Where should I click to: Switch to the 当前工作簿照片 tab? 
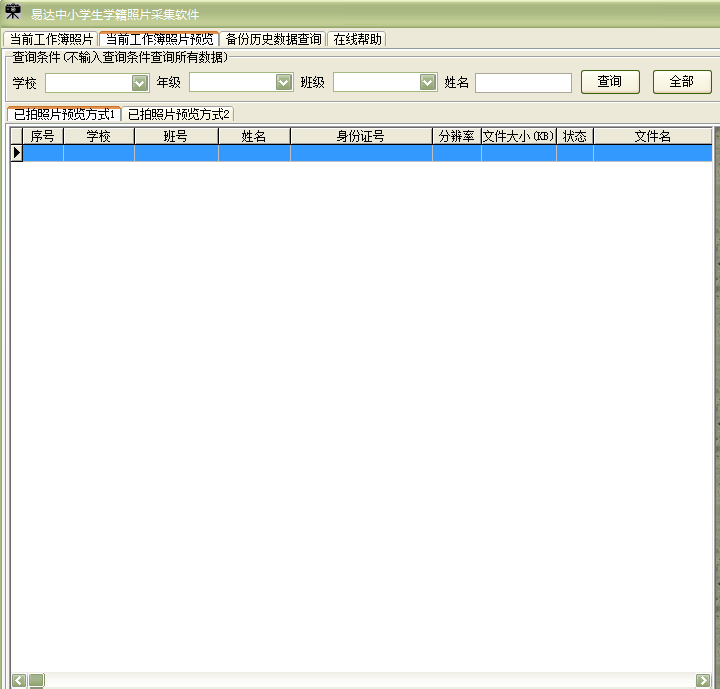click(51, 39)
